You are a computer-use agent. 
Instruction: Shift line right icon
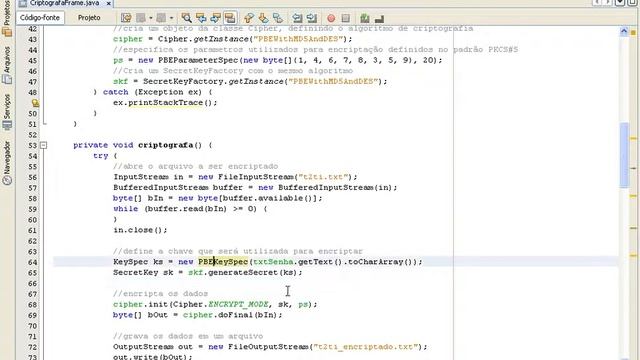click(312, 18)
